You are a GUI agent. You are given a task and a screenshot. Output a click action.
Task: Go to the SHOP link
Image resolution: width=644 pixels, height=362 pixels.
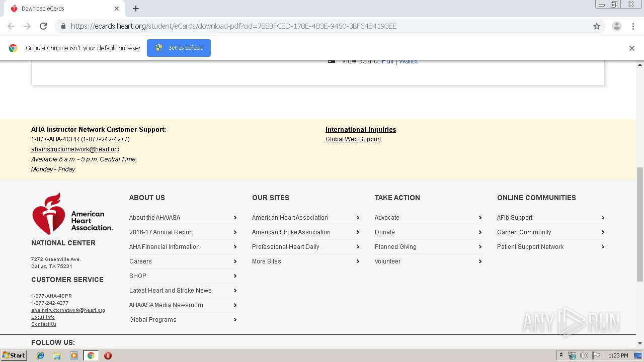pos(138,276)
